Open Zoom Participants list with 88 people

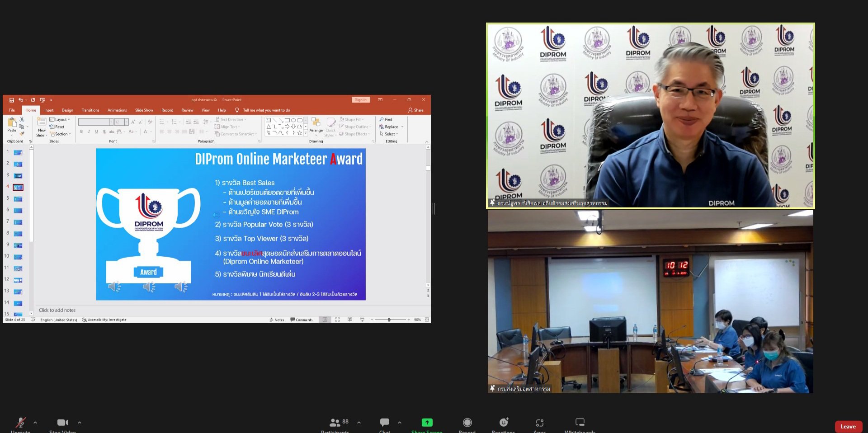coord(335,422)
